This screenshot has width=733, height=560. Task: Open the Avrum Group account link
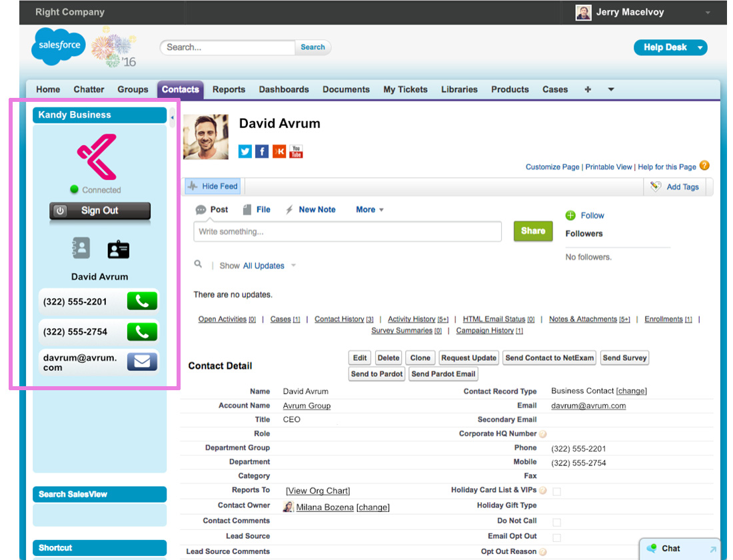pyautogui.click(x=307, y=406)
